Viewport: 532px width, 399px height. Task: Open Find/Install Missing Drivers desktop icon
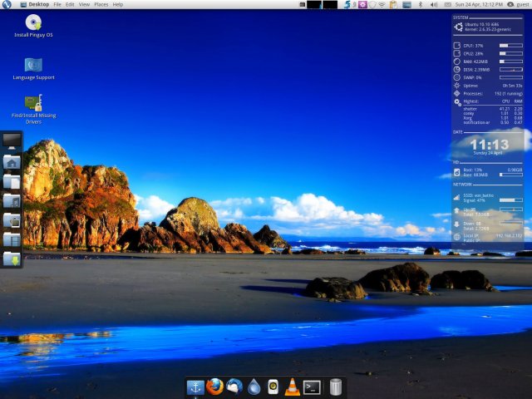point(33,109)
